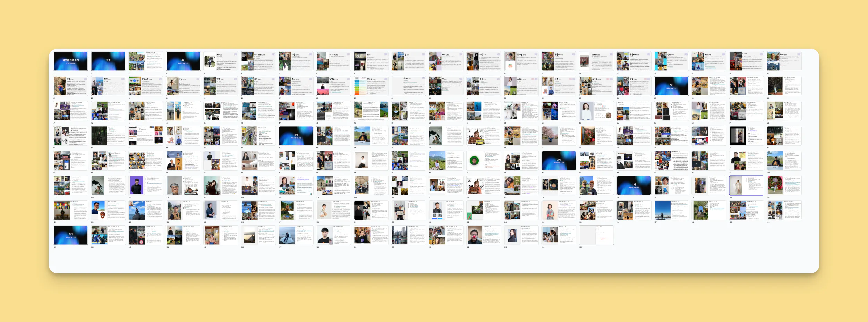Select slide 140 thumbnail
Image resolution: width=868 pixels, height=322 pixels.
(x=784, y=210)
